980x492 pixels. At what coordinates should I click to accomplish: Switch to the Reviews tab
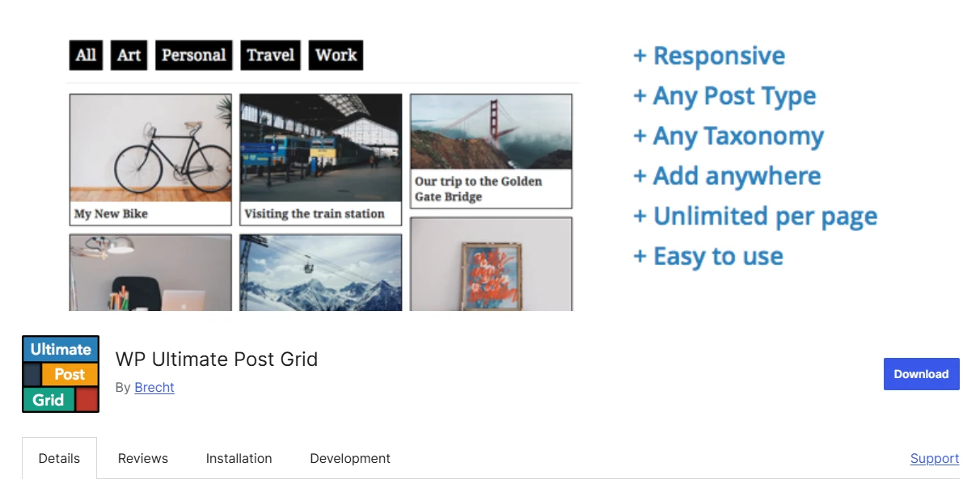tap(143, 458)
